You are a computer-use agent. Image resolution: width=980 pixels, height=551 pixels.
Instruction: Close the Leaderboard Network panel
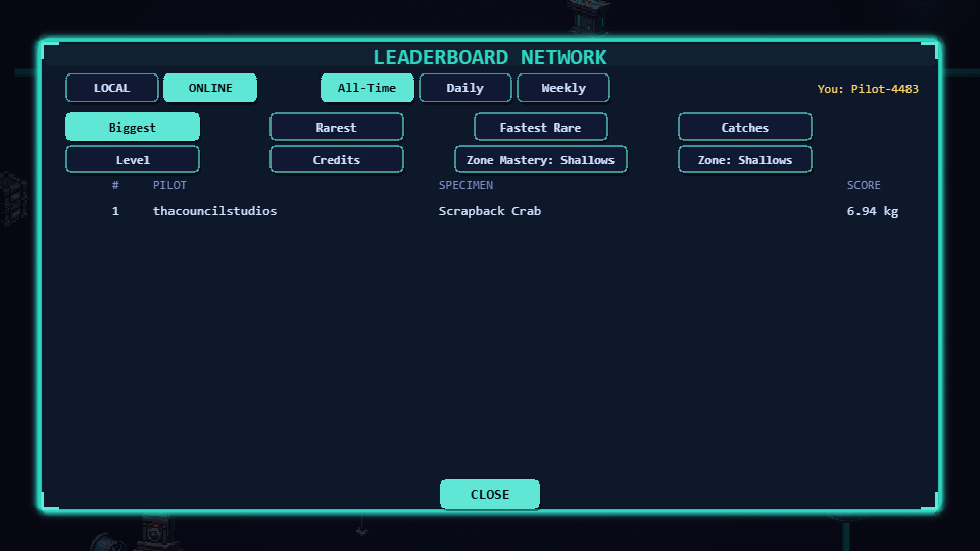[490, 494]
